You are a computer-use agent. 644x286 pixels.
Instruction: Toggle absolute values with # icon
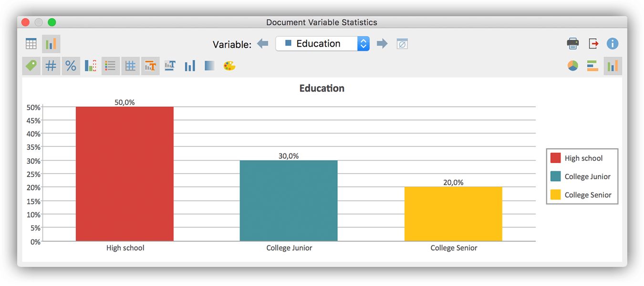(51, 66)
